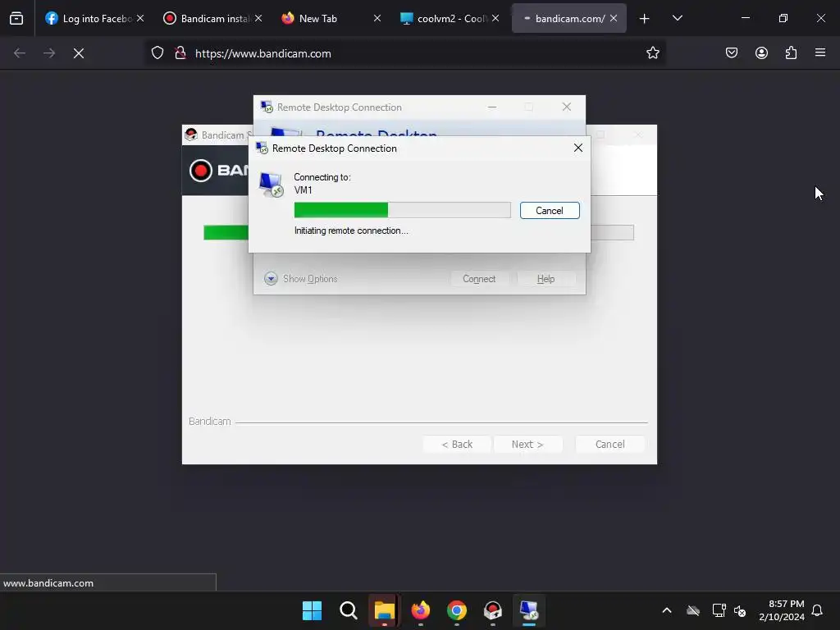Show hidden system tray icons
The width and height of the screenshot is (840, 630).
[x=667, y=610]
